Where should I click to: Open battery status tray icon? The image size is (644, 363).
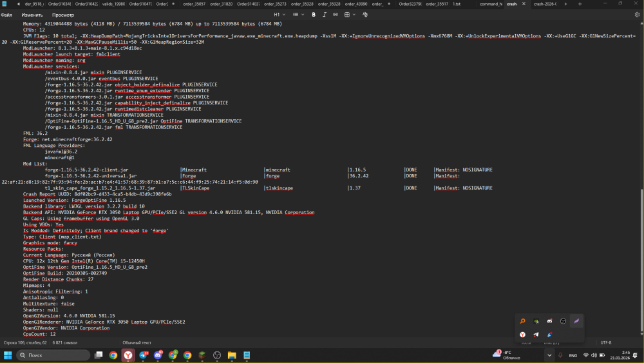(x=602, y=355)
